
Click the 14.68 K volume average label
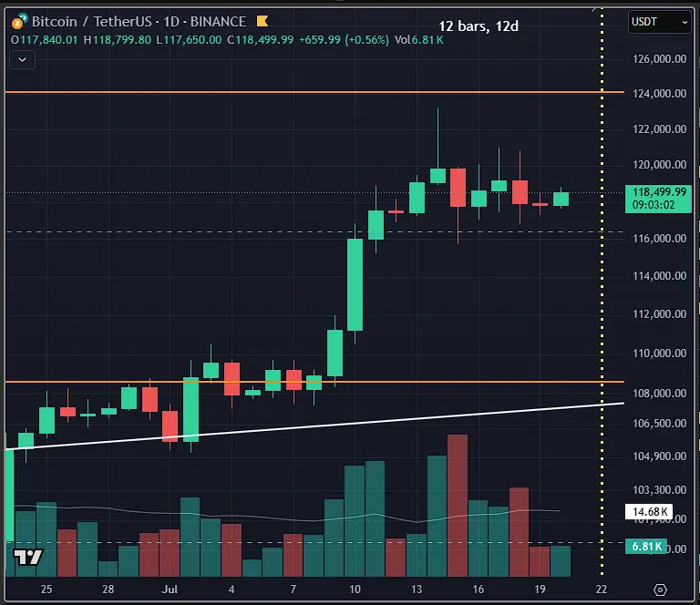649,511
